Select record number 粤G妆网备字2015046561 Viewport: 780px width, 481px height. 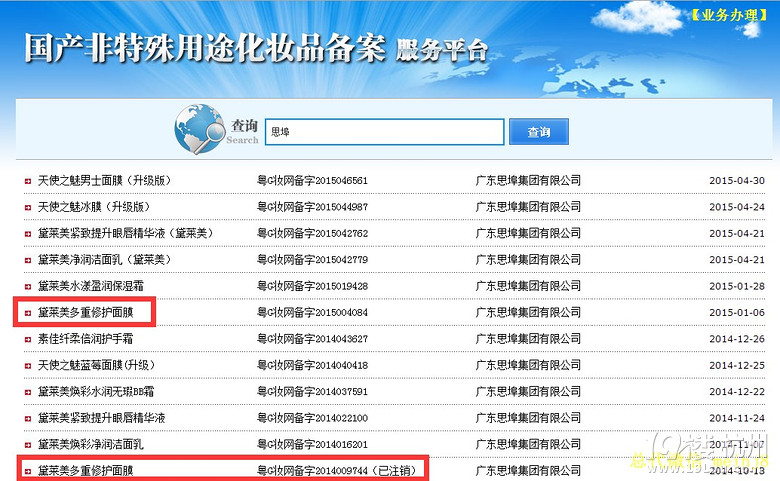pos(312,181)
